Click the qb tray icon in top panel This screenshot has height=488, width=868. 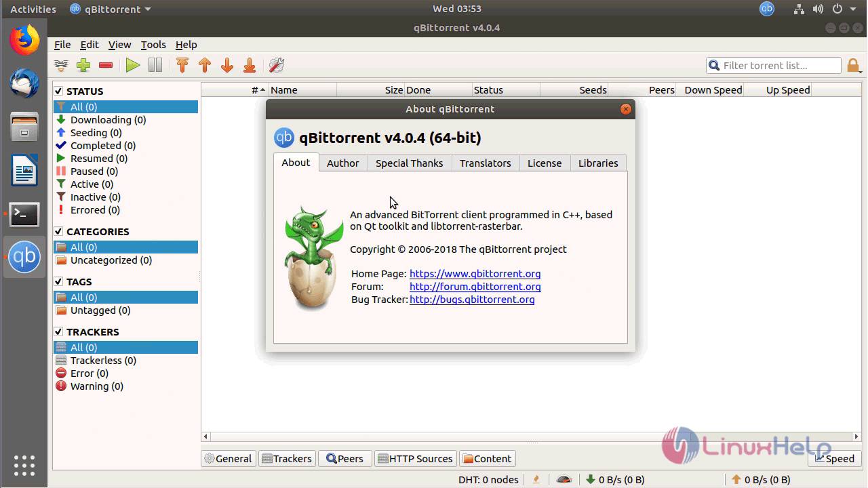click(x=766, y=9)
